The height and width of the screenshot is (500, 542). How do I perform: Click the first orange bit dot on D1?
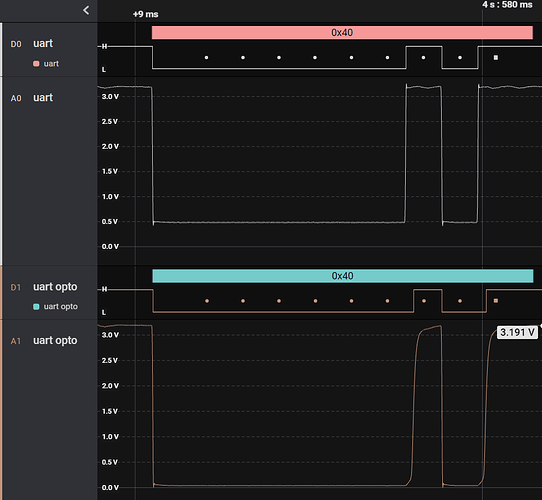207,301
